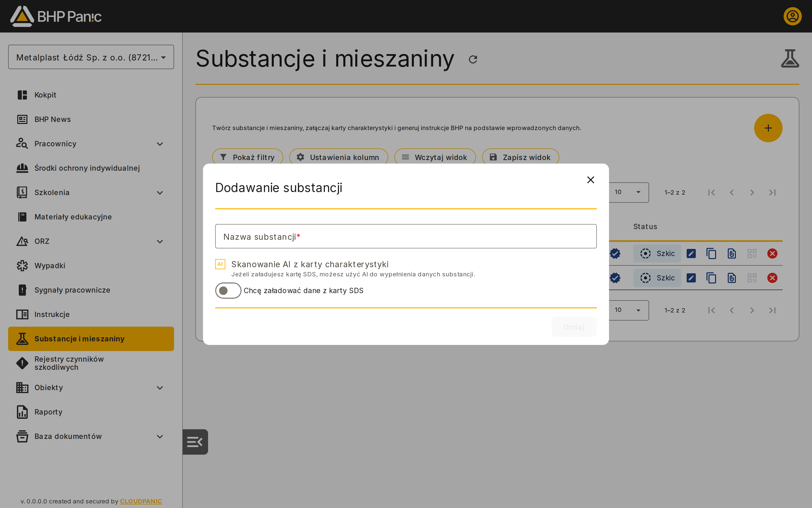Click the AI icon beside Skanowanie AI

[x=220, y=264]
